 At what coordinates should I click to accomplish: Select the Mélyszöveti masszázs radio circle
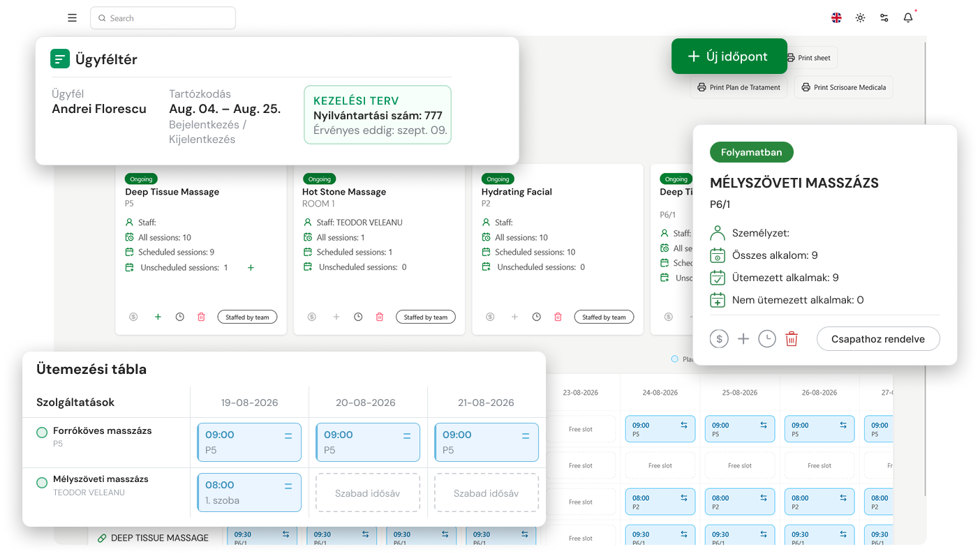(x=42, y=481)
